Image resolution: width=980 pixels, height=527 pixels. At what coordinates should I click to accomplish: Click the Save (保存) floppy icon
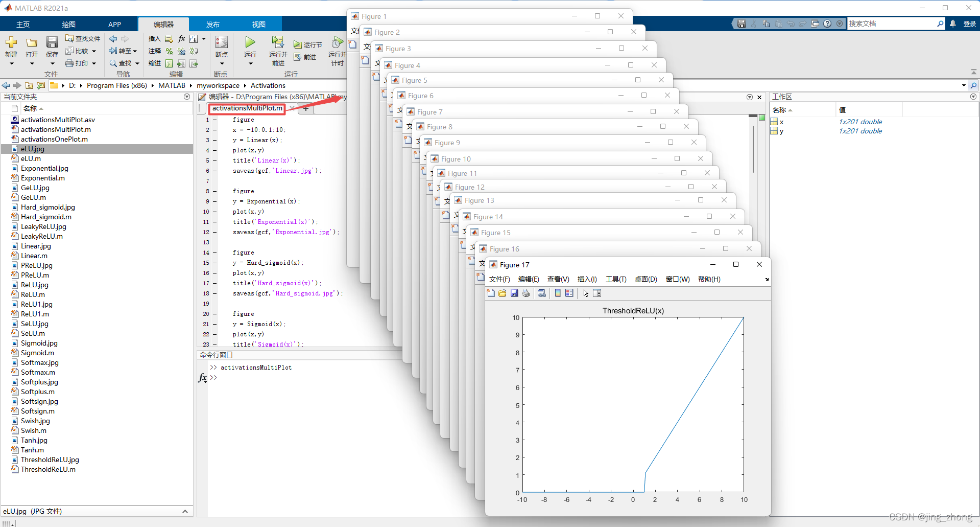pyautogui.click(x=52, y=42)
